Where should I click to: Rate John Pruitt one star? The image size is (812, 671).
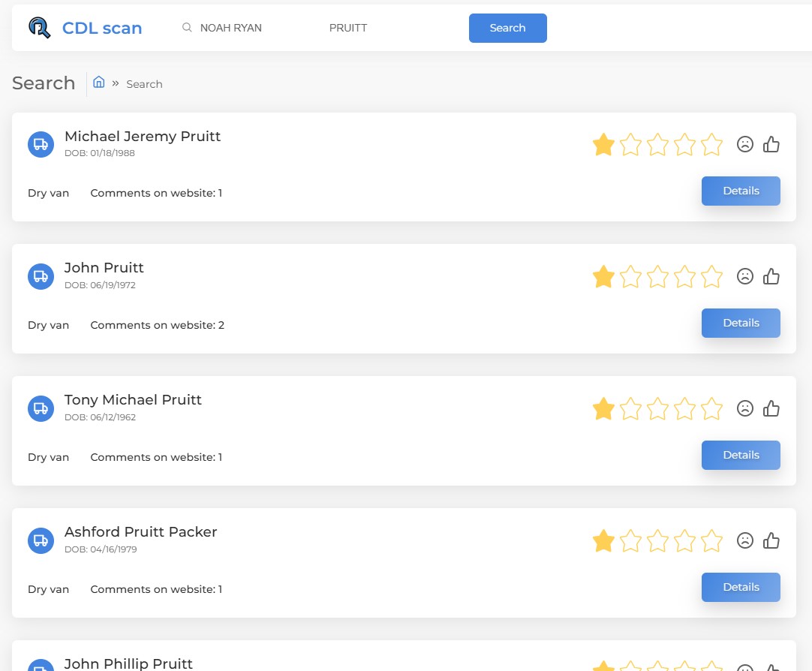(603, 276)
